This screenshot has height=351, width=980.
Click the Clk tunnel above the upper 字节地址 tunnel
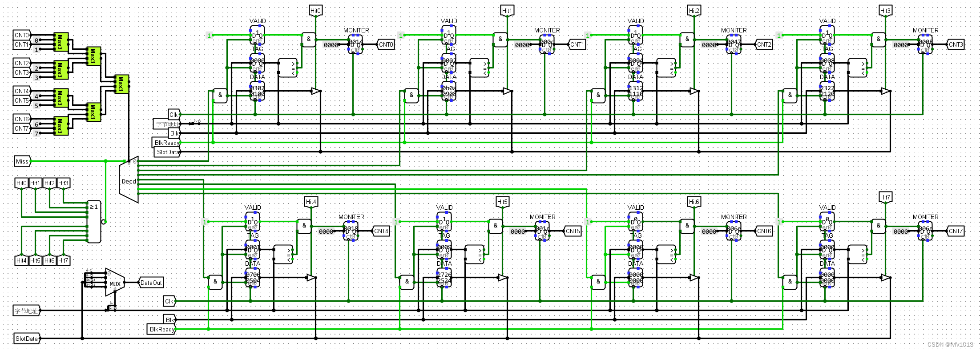pyautogui.click(x=174, y=115)
